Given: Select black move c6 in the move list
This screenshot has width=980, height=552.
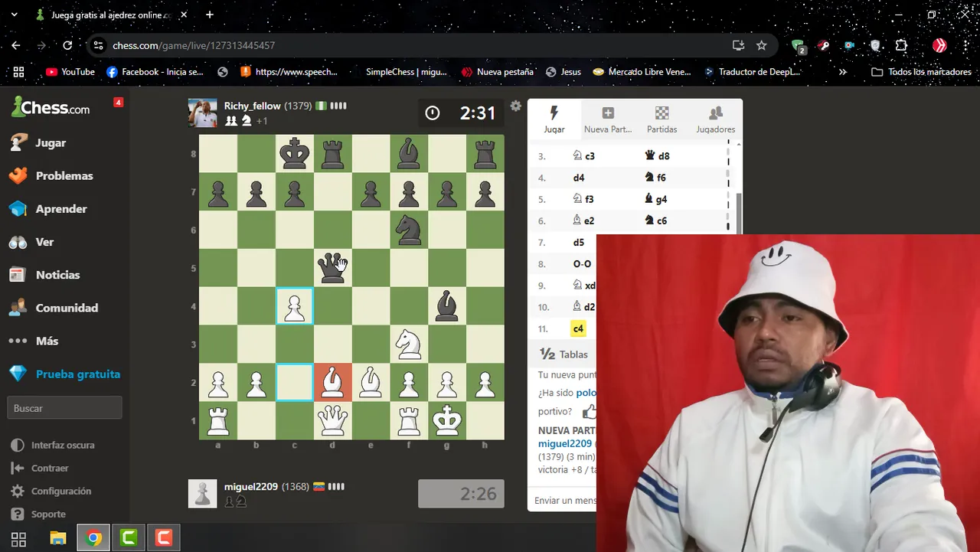Looking at the screenshot, I should [656, 220].
